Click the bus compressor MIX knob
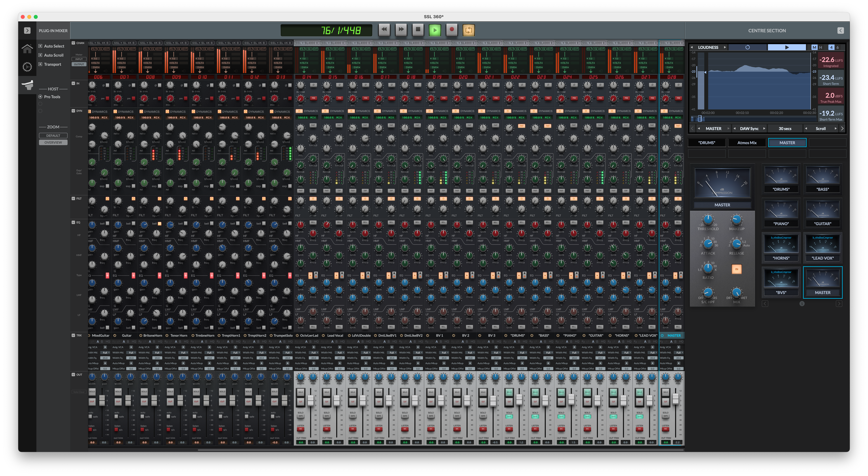 (737, 292)
